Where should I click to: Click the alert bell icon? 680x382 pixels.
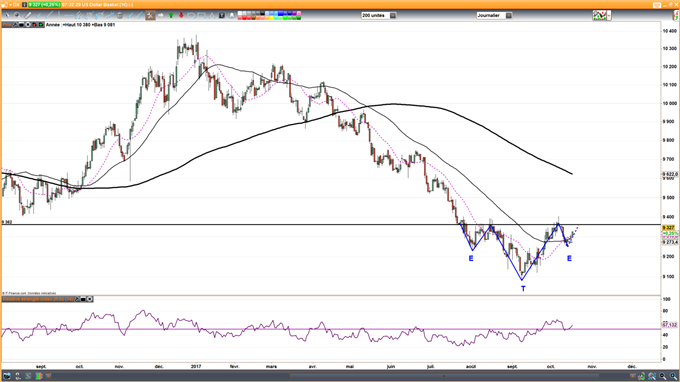tap(232, 15)
